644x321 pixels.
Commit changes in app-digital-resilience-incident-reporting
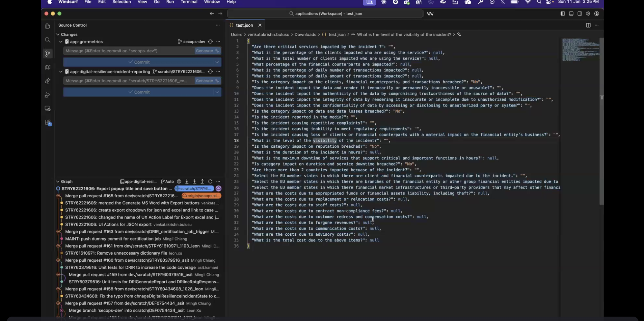pyautogui.click(x=138, y=92)
